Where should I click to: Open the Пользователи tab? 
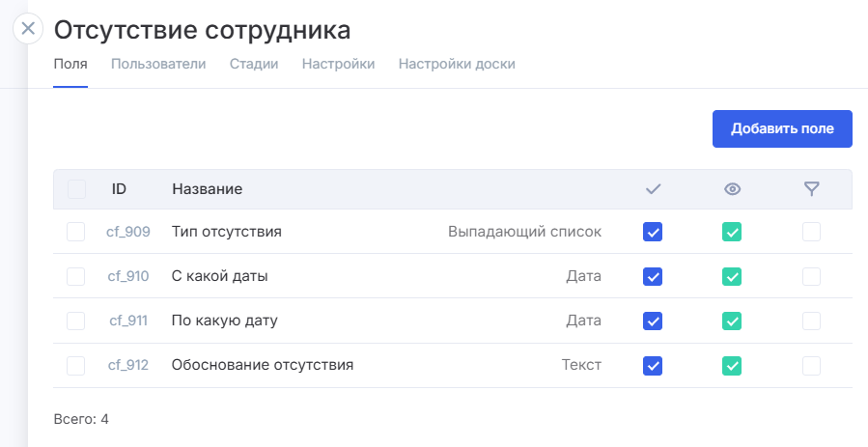[x=158, y=65]
